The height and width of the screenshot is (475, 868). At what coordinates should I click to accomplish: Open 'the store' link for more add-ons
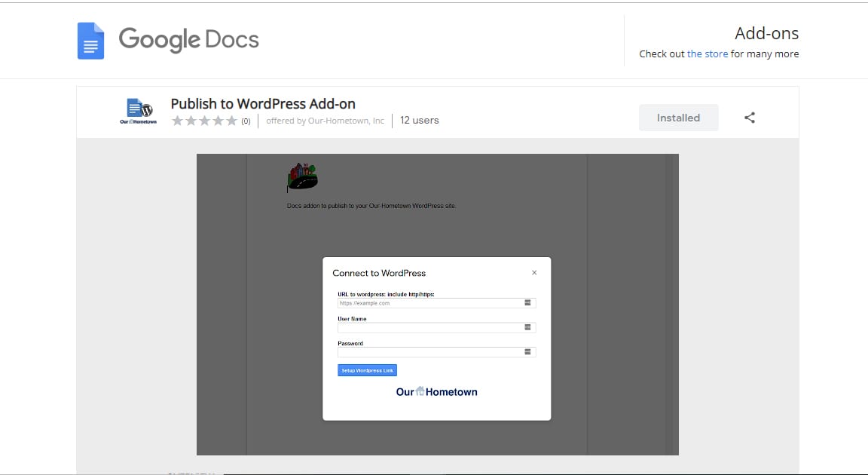(x=708, y=54)
